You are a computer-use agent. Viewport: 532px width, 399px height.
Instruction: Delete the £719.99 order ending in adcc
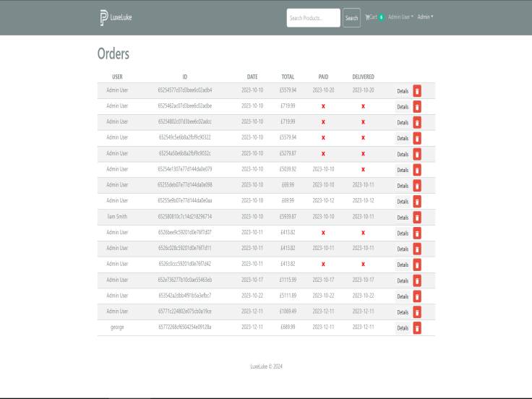pos(417,122)
